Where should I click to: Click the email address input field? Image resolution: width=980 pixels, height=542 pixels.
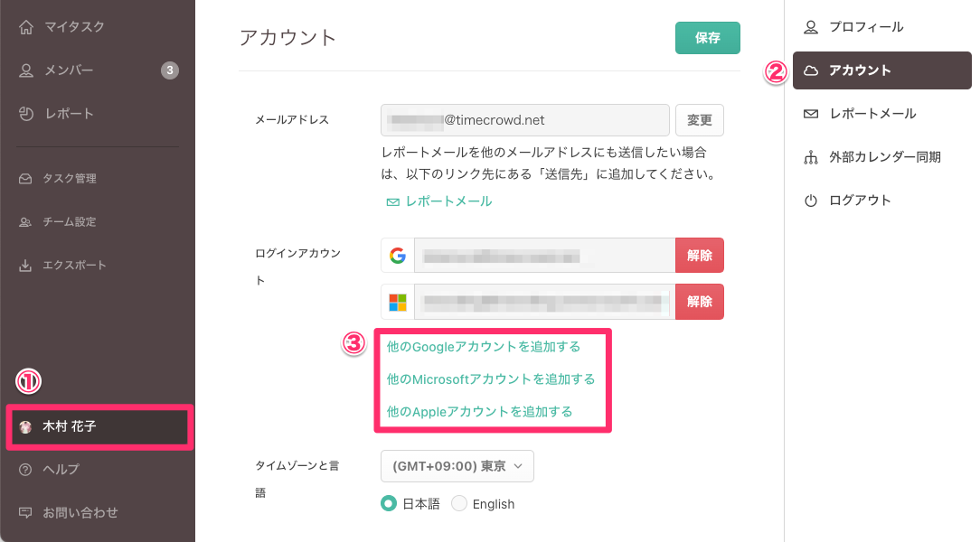point(525,120)
